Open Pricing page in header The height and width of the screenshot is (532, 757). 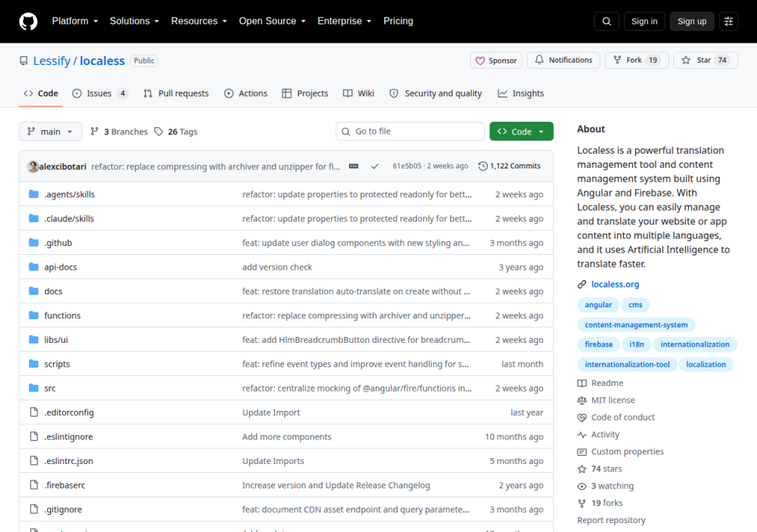pyautogui.click(x=398, y=21)
